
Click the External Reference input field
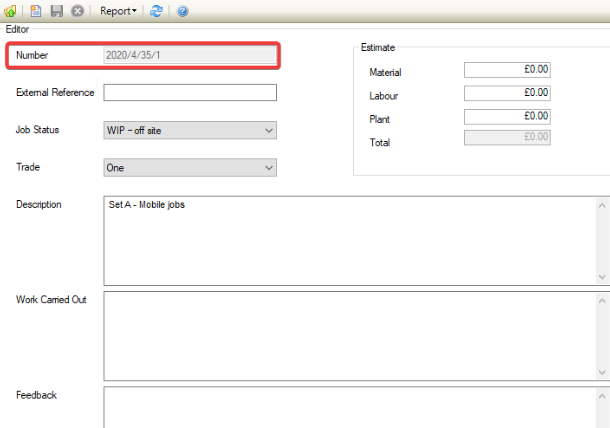click(190, 93)
